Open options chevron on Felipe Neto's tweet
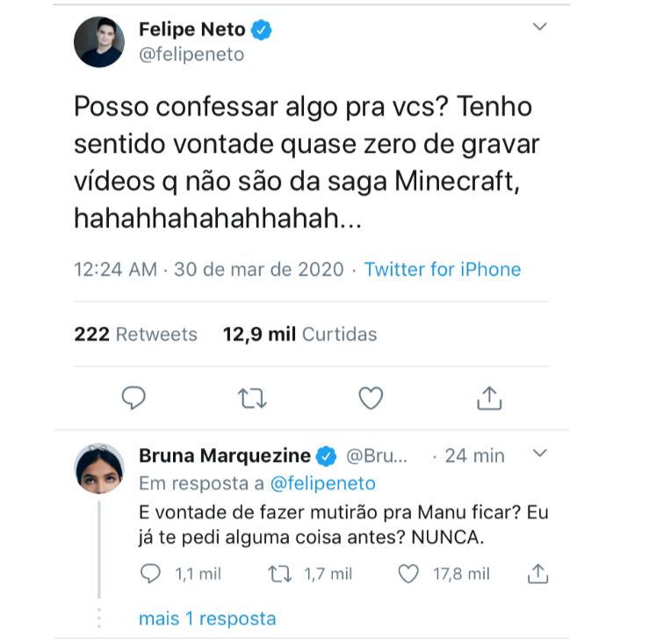 click(x=540, y=27)
